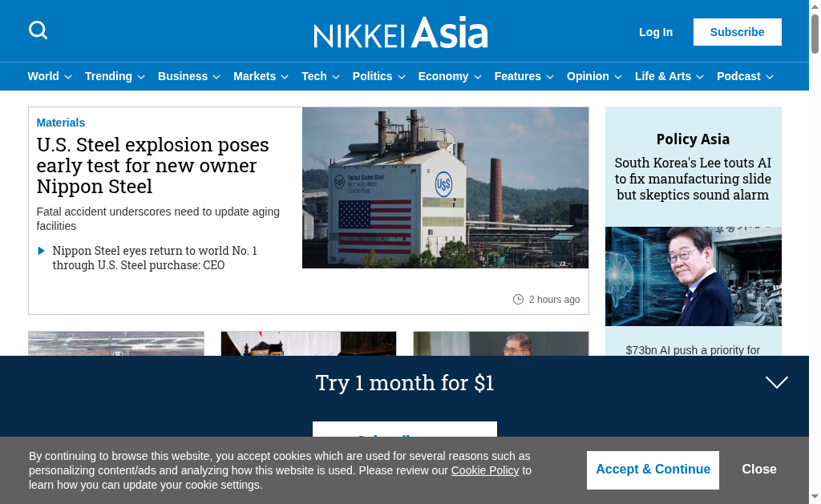Click the thumbnail with red flag and podium
The image size is (821, 504).
click(309, 343)
